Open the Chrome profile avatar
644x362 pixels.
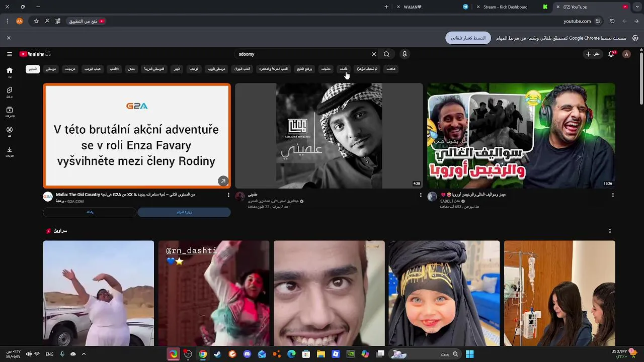pos(20,21)
